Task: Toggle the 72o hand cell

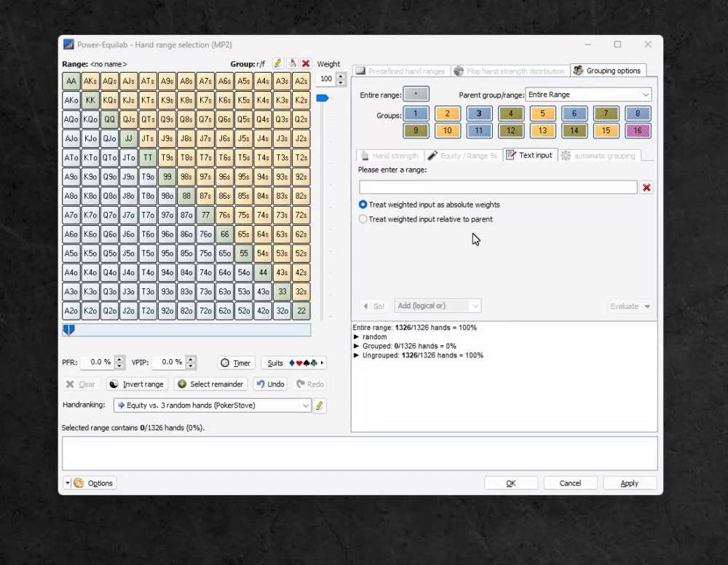Action: (x=205, y=311)
